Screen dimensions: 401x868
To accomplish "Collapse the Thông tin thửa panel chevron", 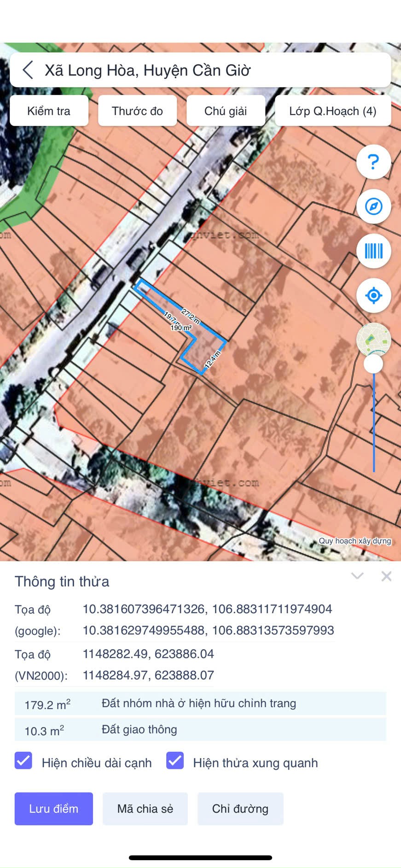I will pyautogui.click(x=357, y=576).
